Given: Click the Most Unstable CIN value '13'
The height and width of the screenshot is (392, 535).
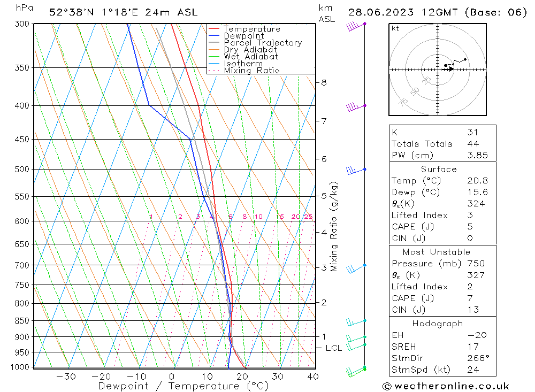Looking at the screenshot, I should pyautogui.click(x=473, y=310).
